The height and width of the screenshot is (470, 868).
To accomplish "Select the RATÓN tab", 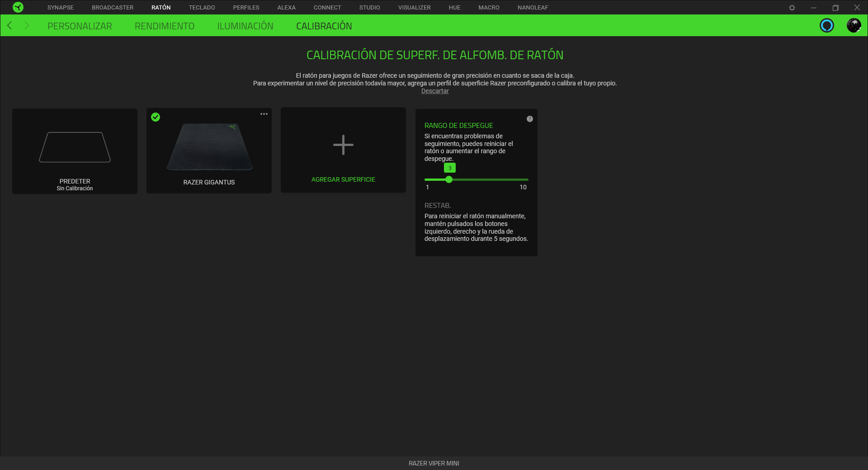I will point(161,8).
